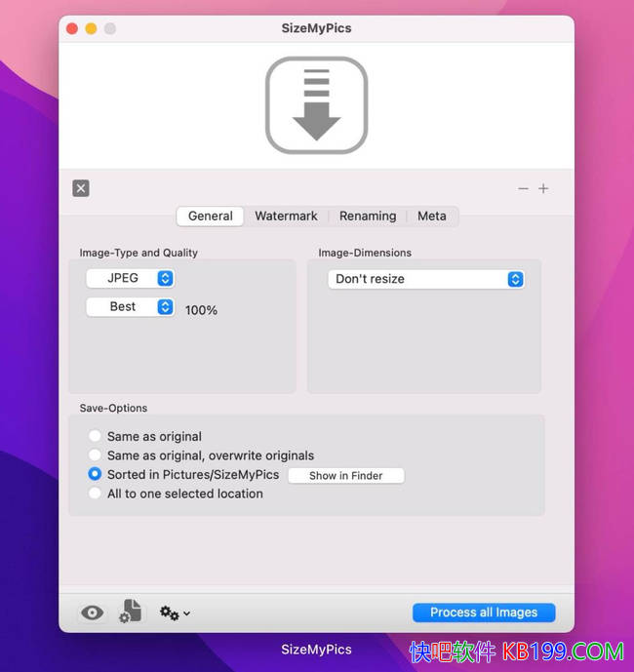Click the yellow minimize window button
Image resolution: width=634 pixels, height=672 pixels.
tap(91, 28)
